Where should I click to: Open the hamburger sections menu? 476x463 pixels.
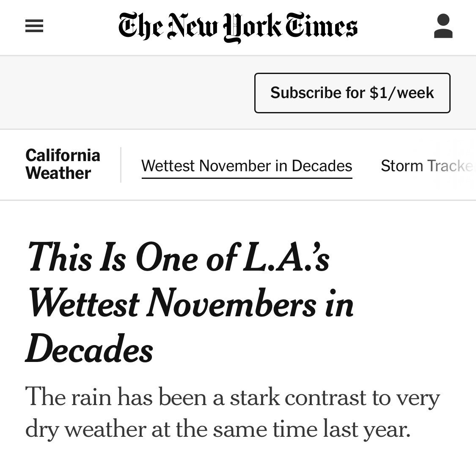(x=34, y=27)
